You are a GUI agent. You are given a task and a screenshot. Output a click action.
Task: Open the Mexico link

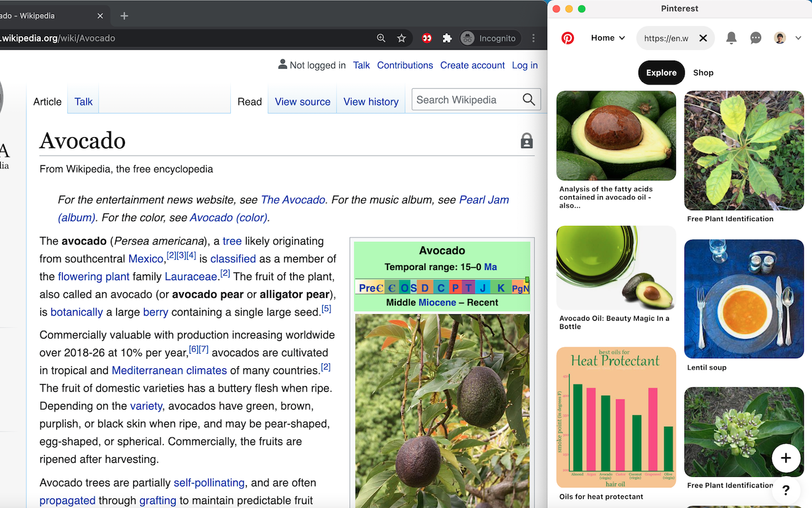(146, 258)
